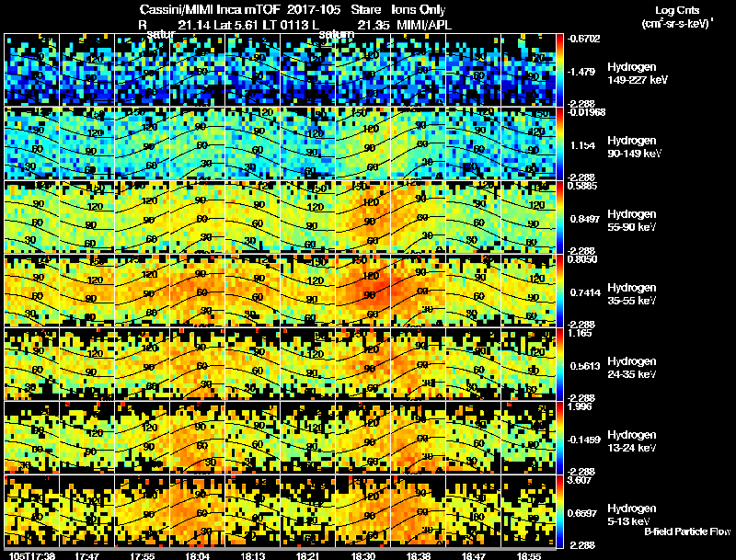Click the '0.7414' colorbar midpoint value
The height and width of the screenshot is (560, 736).
[585, 292]
